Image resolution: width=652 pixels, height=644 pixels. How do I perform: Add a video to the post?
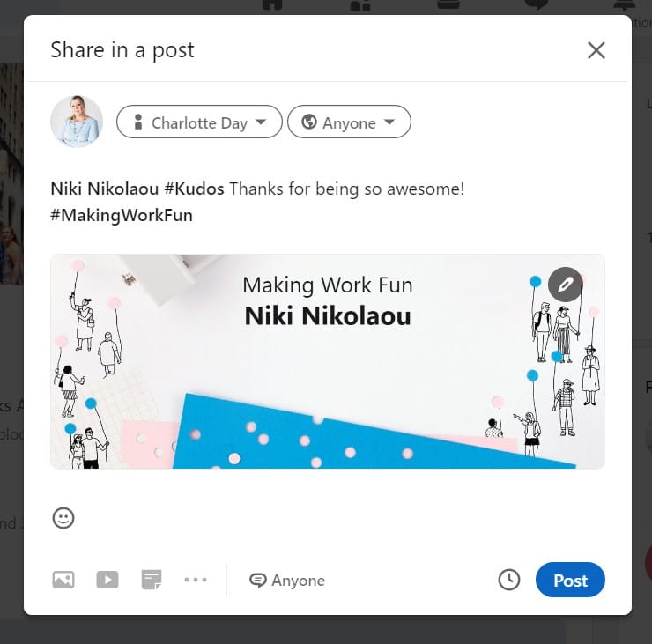pos(107,580)
